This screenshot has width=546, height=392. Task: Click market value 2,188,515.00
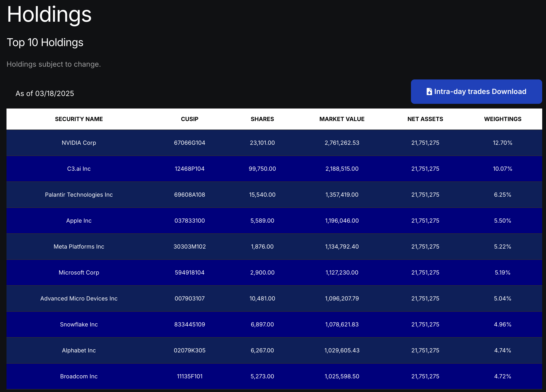(x=342, y=169)
